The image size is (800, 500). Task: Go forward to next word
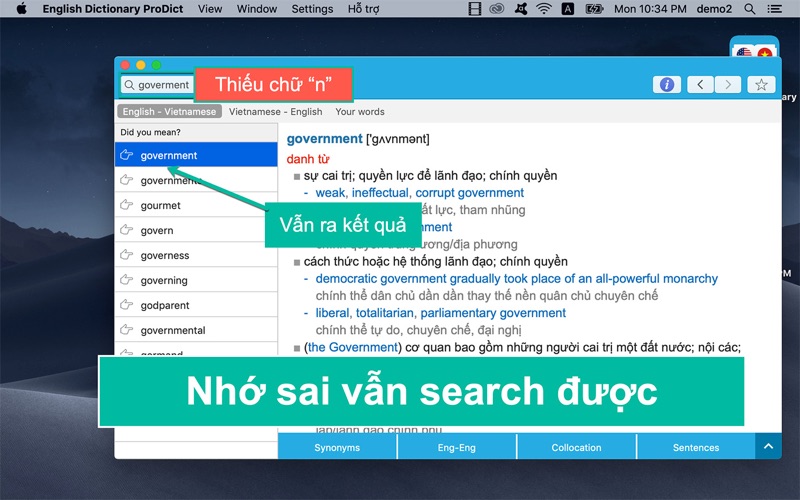[x=728, y=84]
